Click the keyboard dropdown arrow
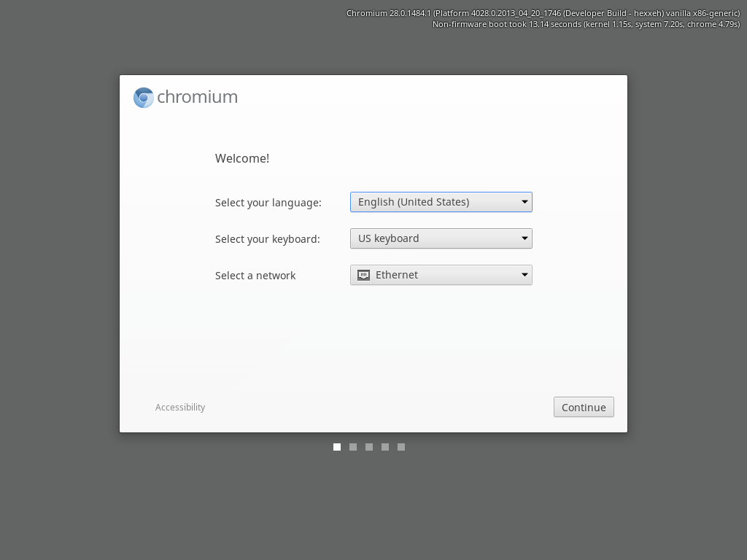 coord(524,238)
